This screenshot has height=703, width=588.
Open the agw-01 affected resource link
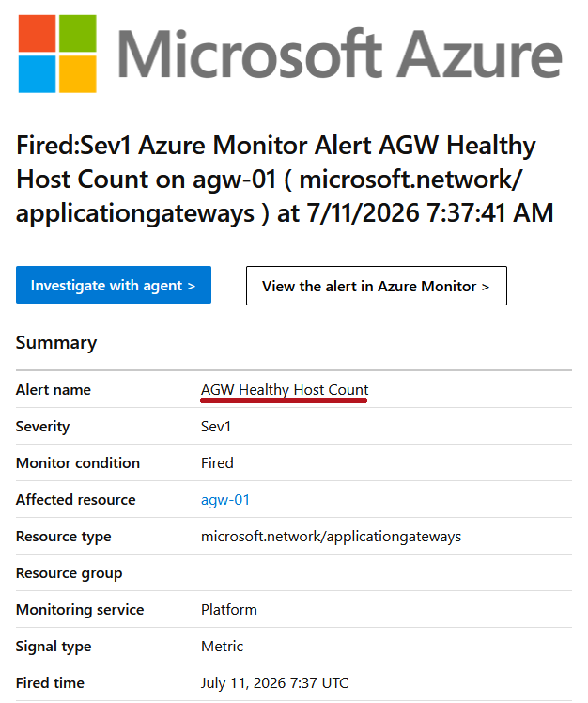pyautogui.click(x=225, y=499)
